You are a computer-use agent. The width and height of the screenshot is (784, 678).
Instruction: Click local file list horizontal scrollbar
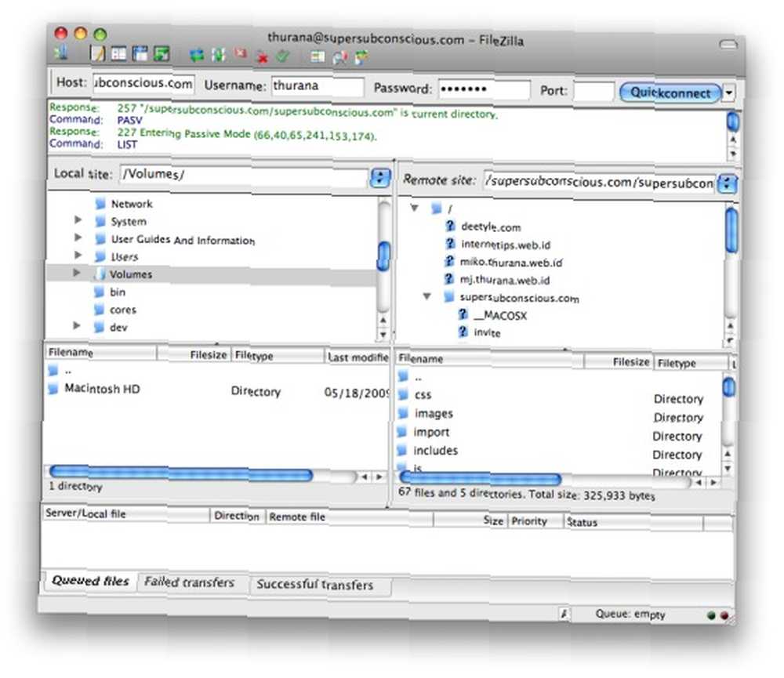click(x=181, y=473)
